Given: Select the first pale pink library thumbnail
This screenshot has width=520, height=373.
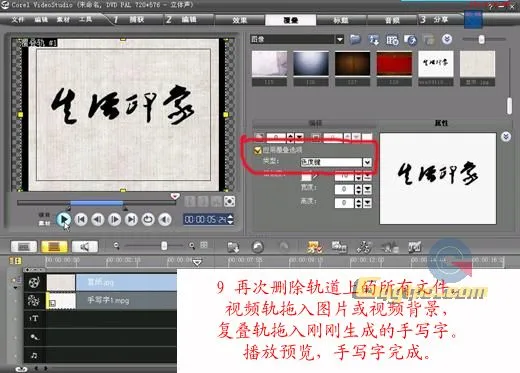Looking at the screenshot, I should coord(269,64).
